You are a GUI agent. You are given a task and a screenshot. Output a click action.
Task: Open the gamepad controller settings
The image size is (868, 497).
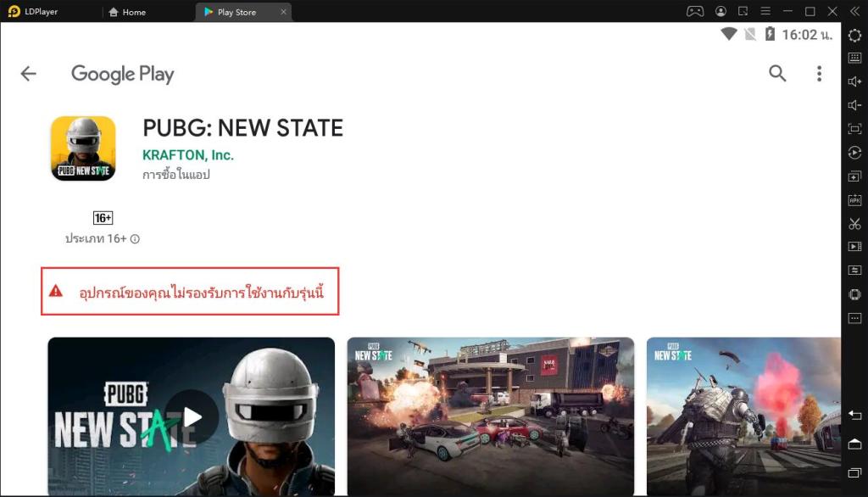tap(695, 11)
